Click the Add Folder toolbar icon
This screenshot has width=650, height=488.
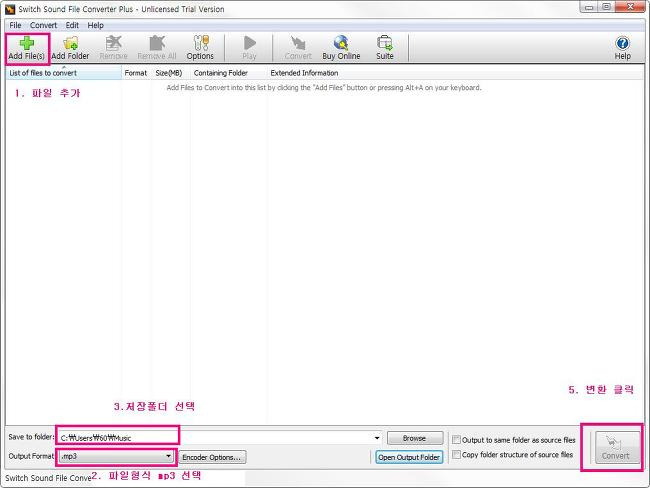(70, 48)
